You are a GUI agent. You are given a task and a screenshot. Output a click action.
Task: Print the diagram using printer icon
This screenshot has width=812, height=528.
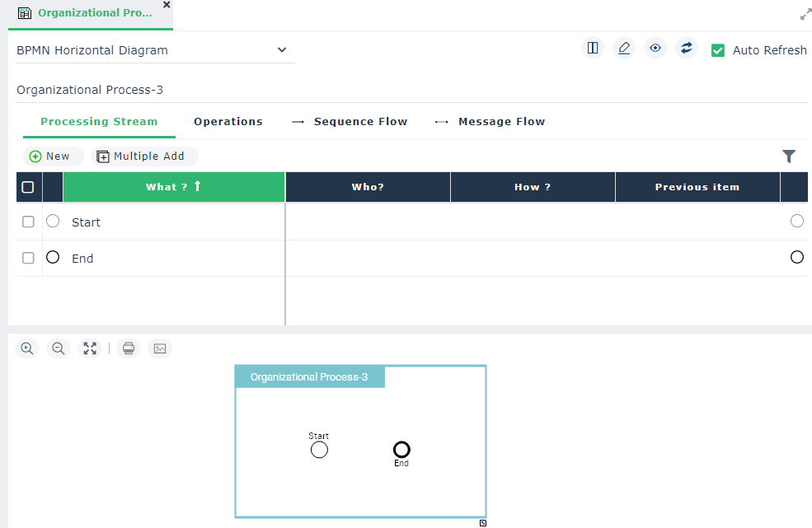point(129,348)
